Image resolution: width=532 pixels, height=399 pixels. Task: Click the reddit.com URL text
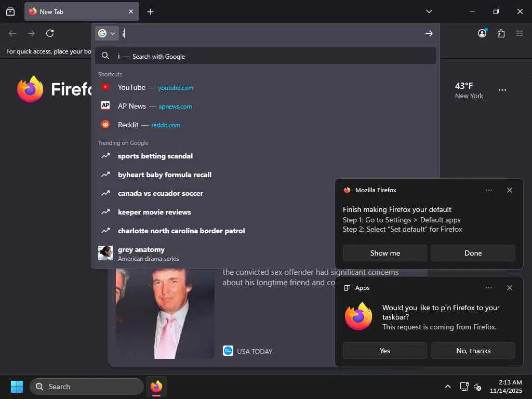click(x=166, y=125)
